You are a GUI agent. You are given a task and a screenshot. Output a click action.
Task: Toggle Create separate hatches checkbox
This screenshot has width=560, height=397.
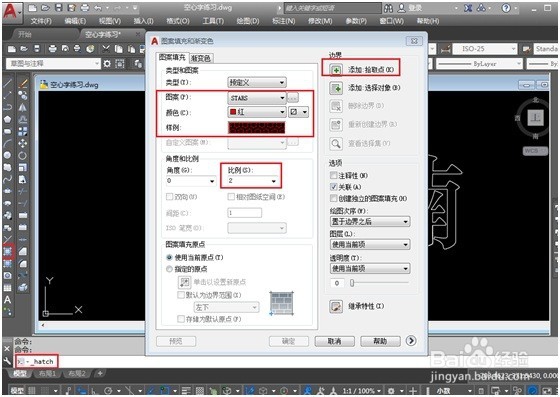coord(334,198)
